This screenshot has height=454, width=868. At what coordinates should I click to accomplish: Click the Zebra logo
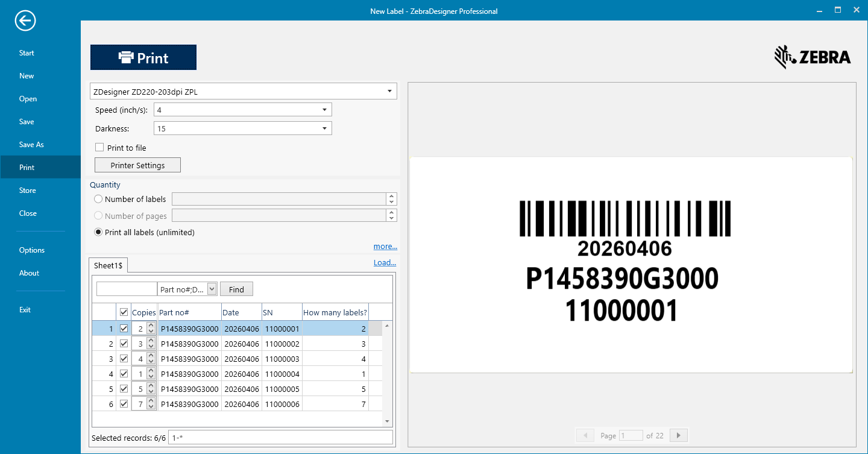tap(813, 57)
